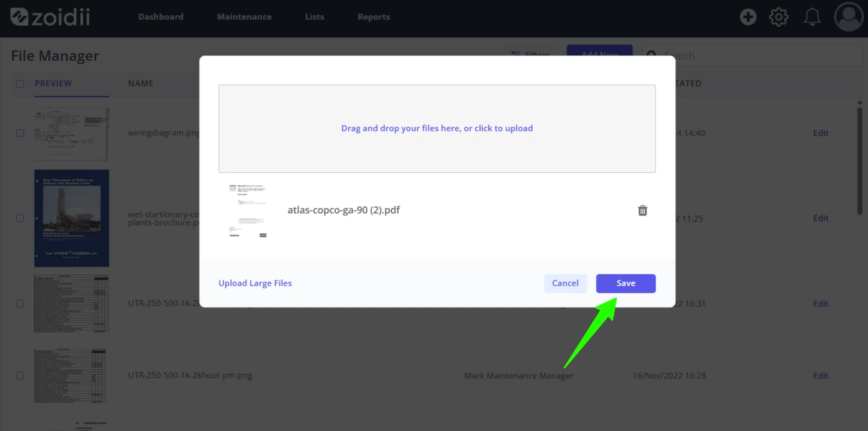Image resolution: width=868 pixels, height=431 pixels.
Task: Check the UTR-250-500-1k-2khour pm.png row checkbox
Action: [20, 376]
